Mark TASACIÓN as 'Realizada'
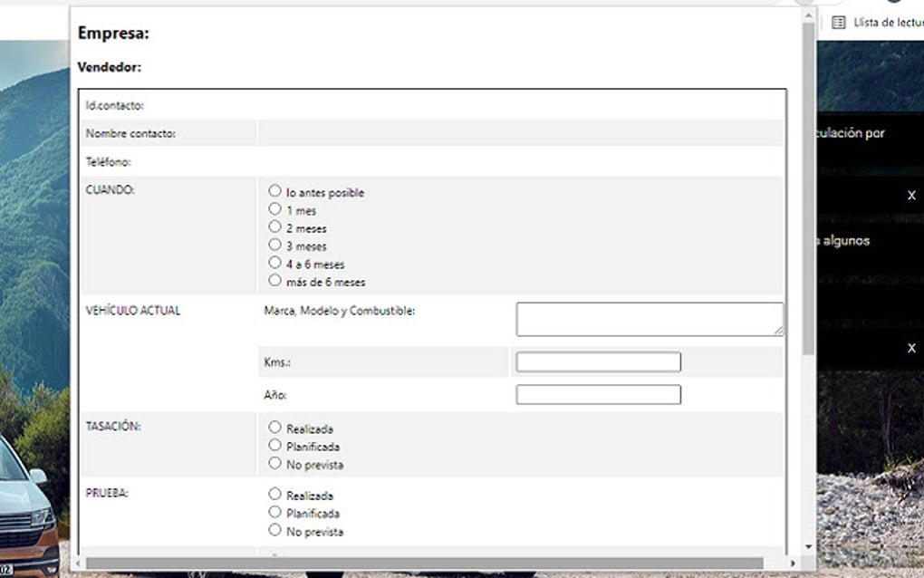Screen dimensions: 924x578 tap(275, 426)
